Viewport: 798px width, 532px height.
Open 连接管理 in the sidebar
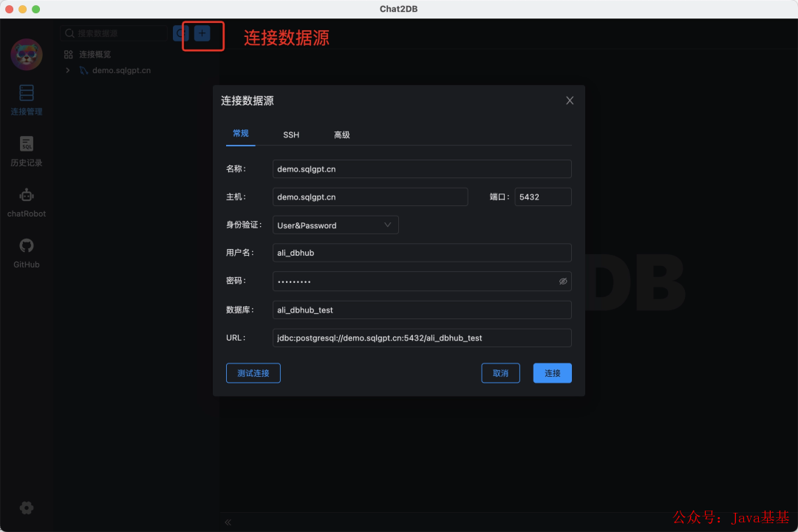pyautogui.click(x=27, y=100)
